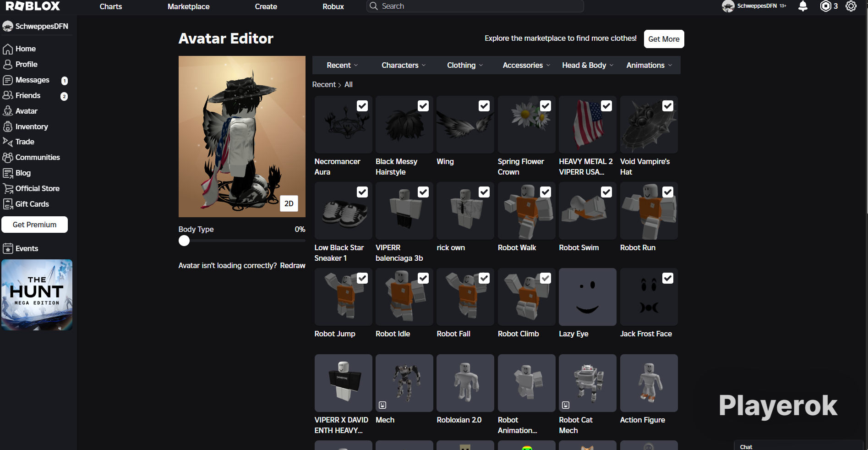The image size is (868, 450).
Task: Uncheck the Spring Flower Crown checkbox
Action: click(546, 106)
